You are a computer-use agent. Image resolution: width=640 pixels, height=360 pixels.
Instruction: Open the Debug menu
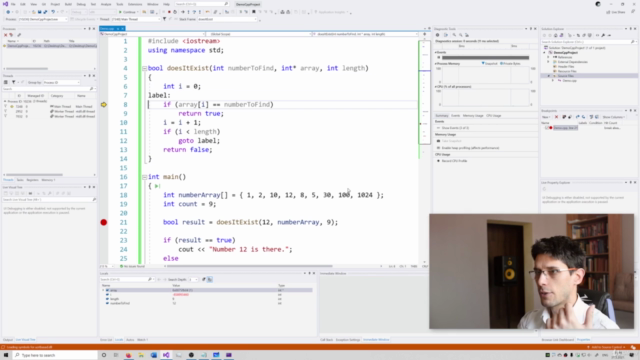[x=81, y=4]
